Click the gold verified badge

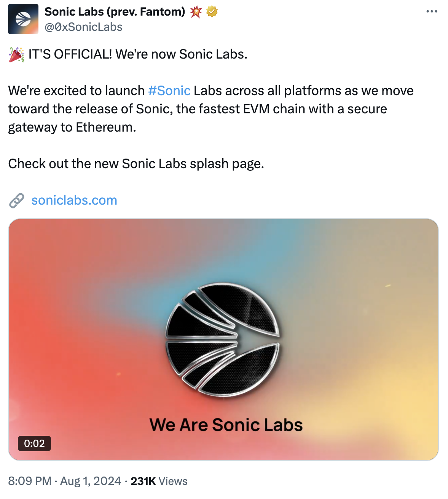click(x=212, y=12)
